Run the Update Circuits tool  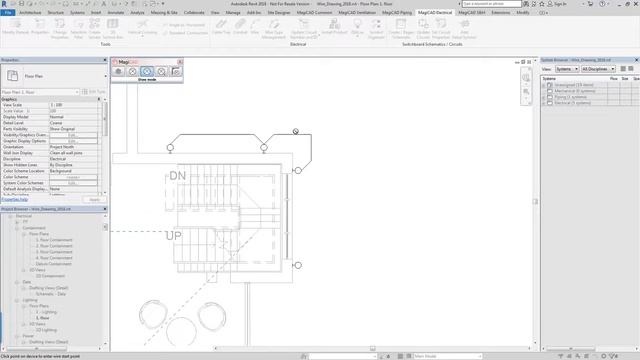[x=423, y=29]
